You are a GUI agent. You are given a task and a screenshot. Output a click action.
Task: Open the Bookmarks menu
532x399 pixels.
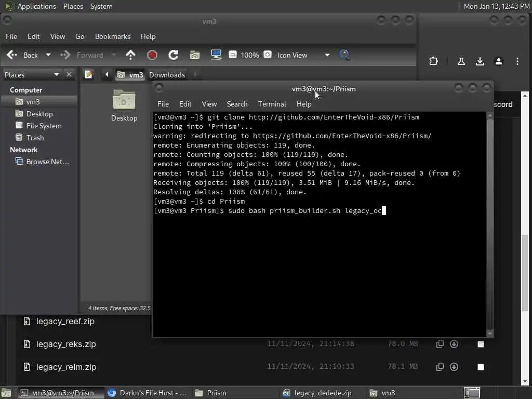113,37
